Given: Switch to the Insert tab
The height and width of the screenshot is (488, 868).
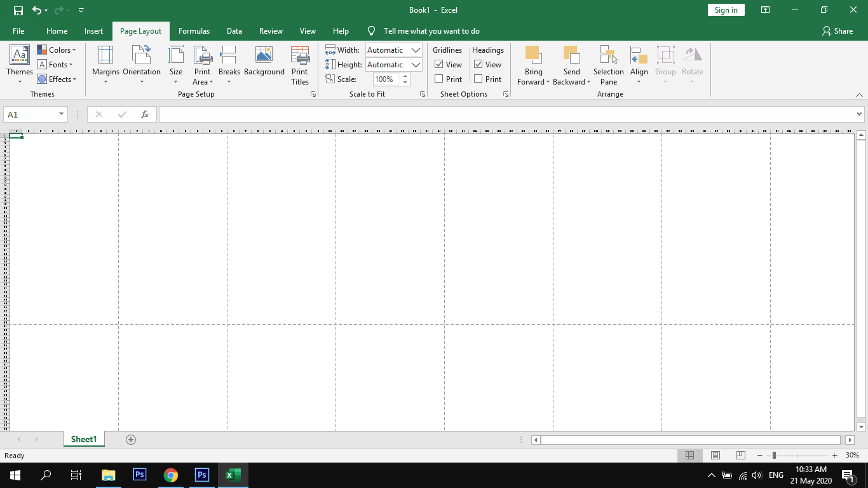Looking at the screenshot, I should click(93, 31).
